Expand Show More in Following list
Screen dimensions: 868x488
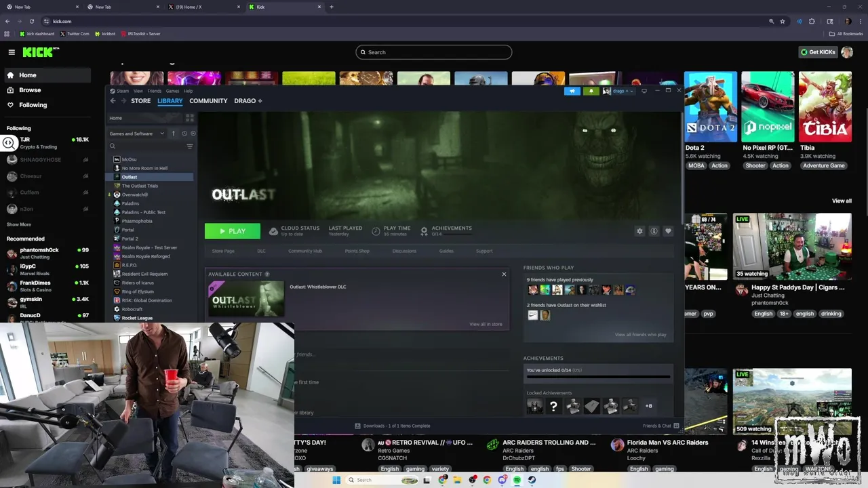(19, 224)
